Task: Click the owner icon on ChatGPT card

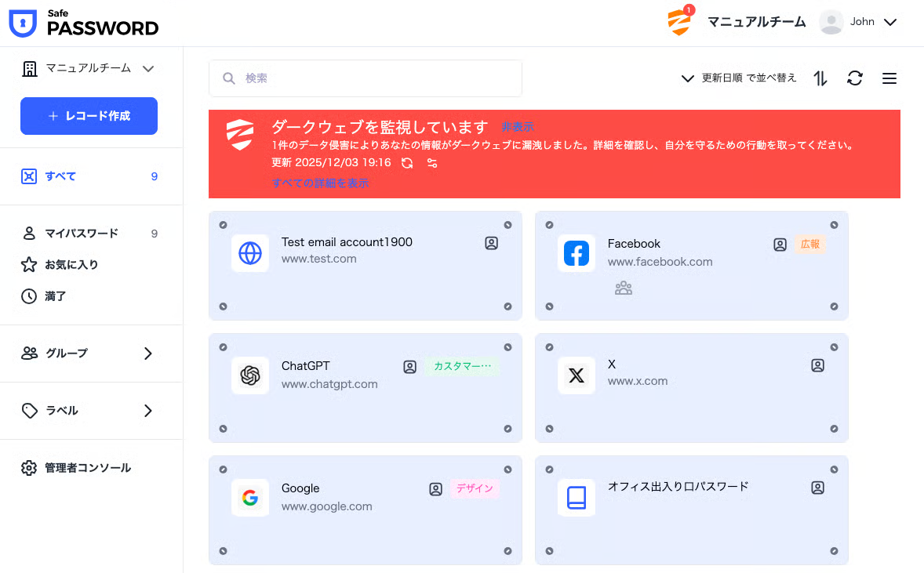Action: pos(409,366)
